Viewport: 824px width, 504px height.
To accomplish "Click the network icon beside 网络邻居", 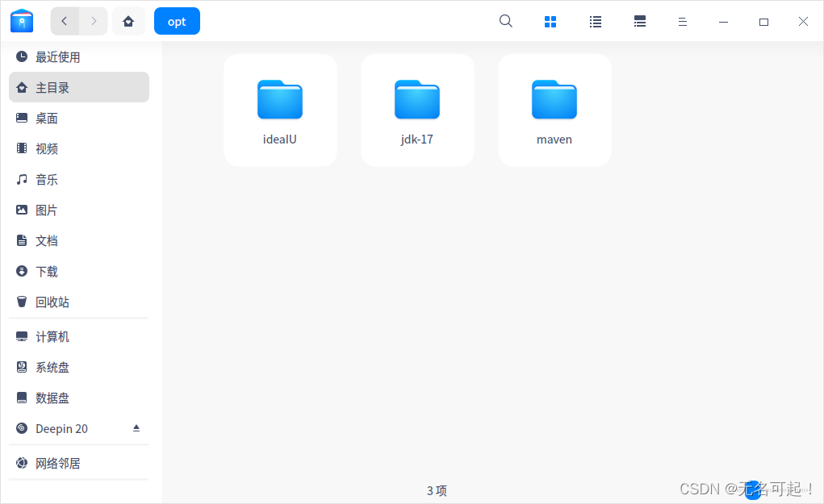I will [22, 463].
